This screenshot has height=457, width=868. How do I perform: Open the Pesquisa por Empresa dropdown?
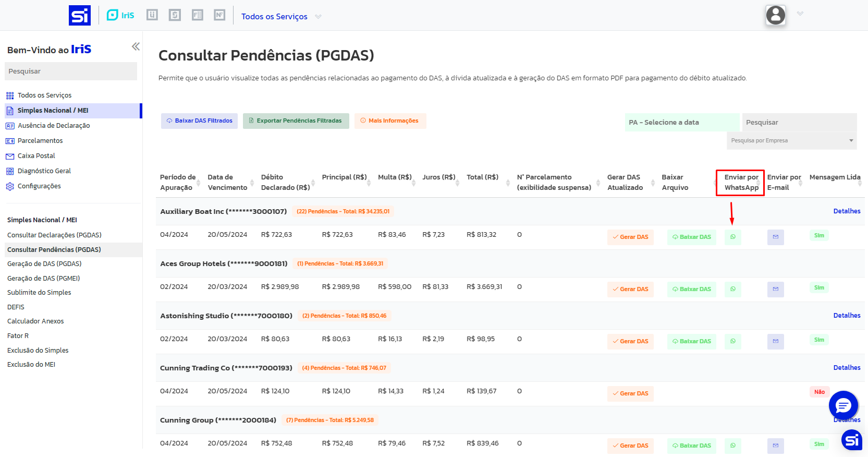coord(791,140)
